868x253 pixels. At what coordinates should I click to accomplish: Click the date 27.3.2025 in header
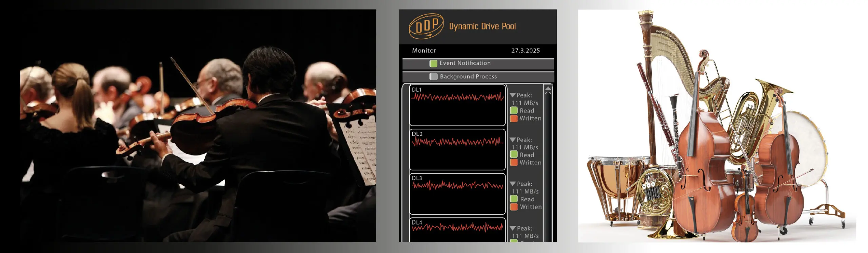(x=525, y=51)
